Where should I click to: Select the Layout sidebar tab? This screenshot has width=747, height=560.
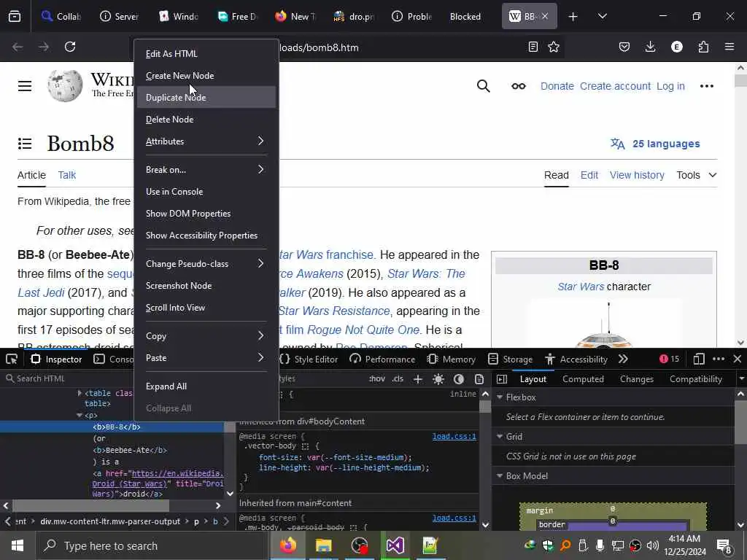pyautogui.click(x=533, y=379)
